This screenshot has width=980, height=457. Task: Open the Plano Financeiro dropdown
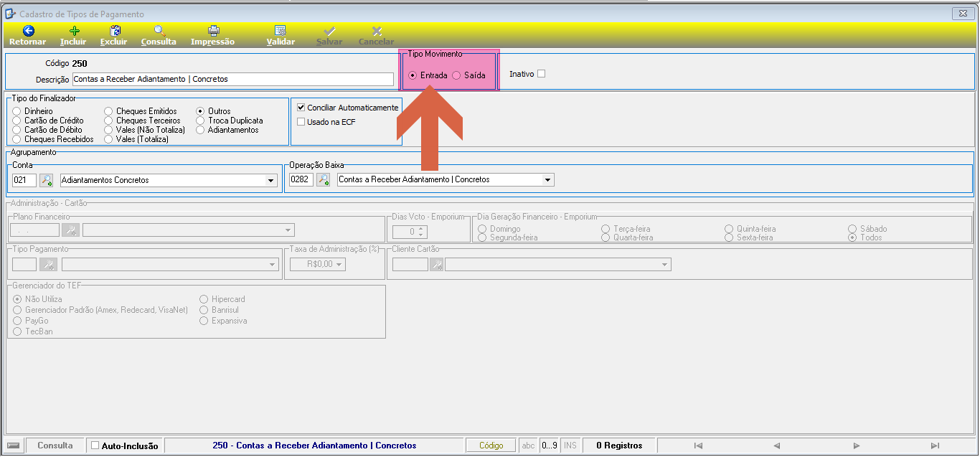(x=288, y=230)
